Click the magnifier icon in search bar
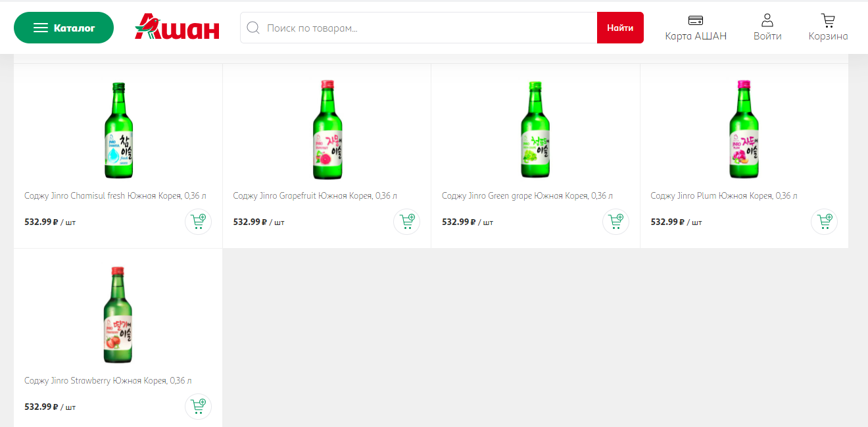This screenshot has height=427, width=868. pos(253,28)
